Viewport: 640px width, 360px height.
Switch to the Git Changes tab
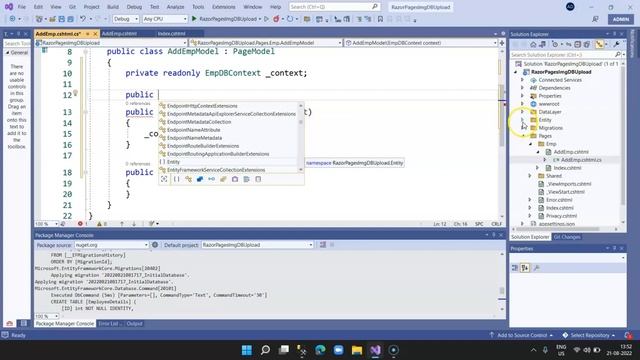coord(567,237)
